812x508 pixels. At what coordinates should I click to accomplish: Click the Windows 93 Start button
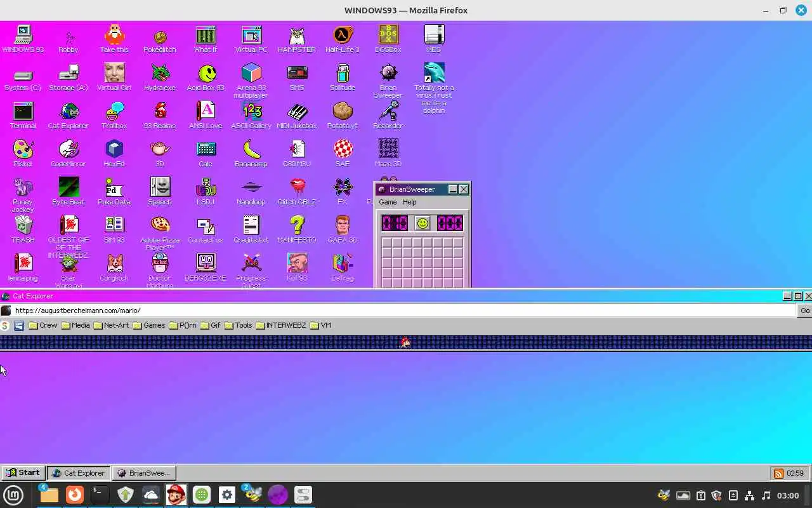click(23, 472)
